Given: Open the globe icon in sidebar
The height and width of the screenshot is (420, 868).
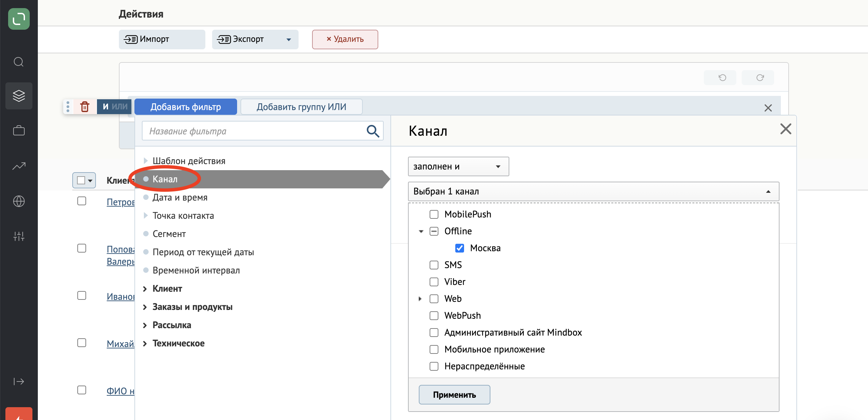Looking at the screenshot, I should point(19,201).
